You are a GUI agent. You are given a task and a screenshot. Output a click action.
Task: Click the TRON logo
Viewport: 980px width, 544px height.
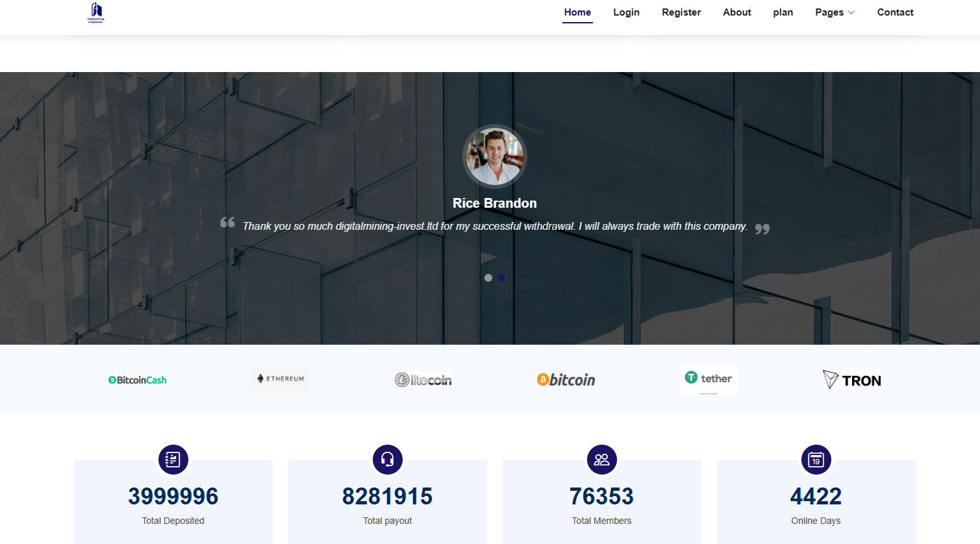[851, 380]
